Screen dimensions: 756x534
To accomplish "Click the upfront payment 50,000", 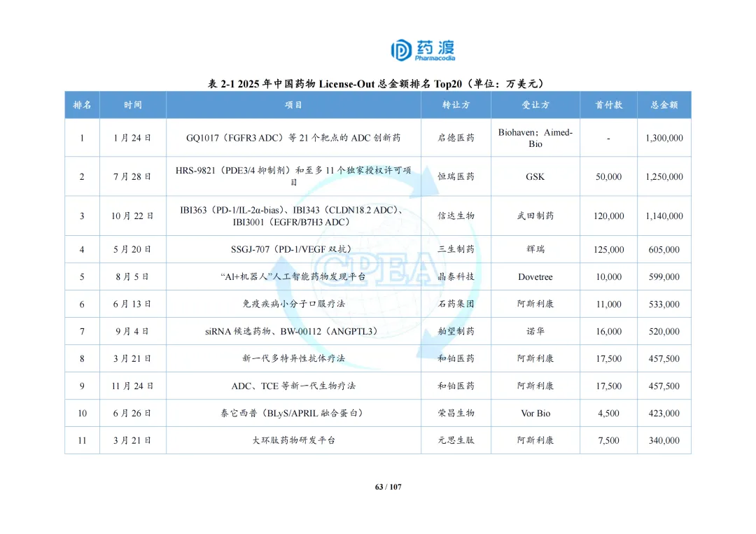I will (x=608, y=177).
